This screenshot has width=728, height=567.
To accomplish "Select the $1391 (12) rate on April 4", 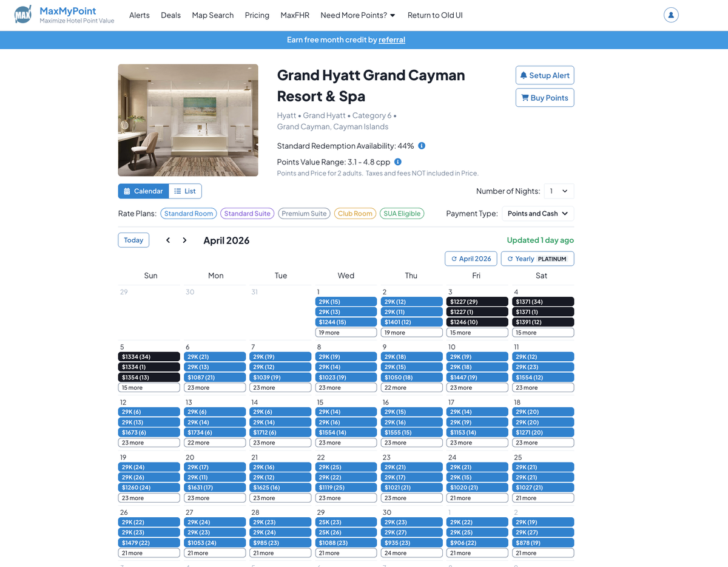I will pyautogui.click(x=542, y=322).
